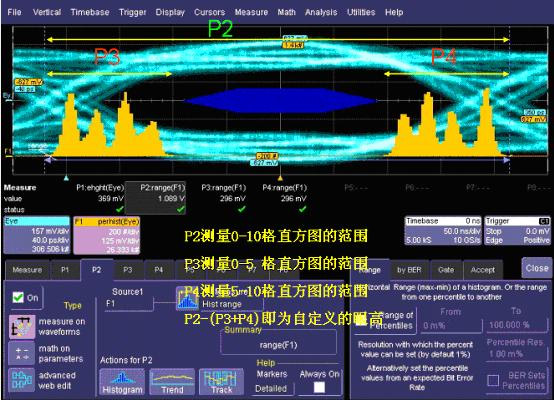Enable the Always On markers checkbox
The image size is (554, 400).
click(x=319, y=387)
